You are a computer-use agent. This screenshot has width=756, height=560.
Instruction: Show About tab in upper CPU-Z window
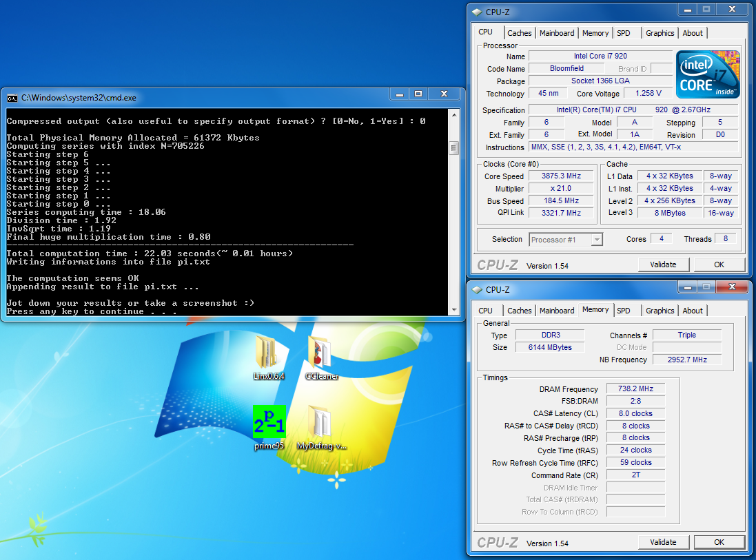pos(693,33)
